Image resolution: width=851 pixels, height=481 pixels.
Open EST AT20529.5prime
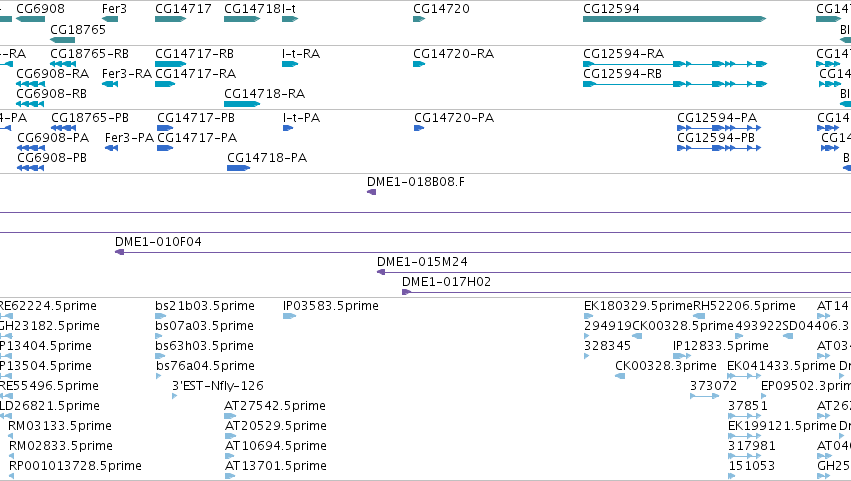276,426
